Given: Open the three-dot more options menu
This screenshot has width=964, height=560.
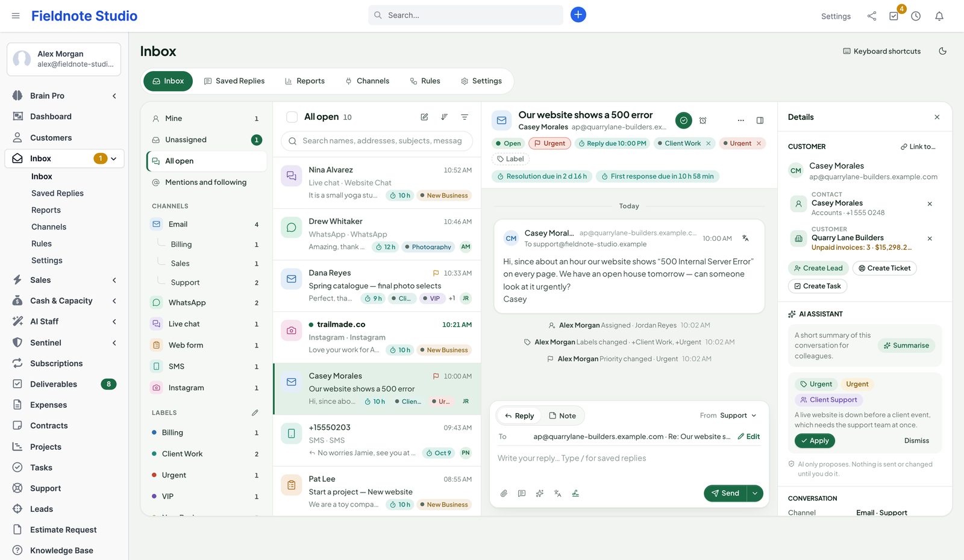Looking at the screenshot, I should [741, 120].
